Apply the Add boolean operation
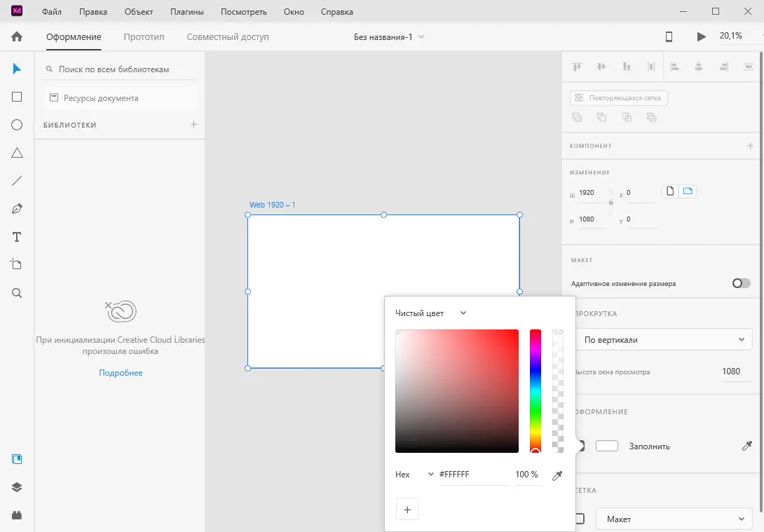Screen dimensions: 764x532 [x=577, y=117]
